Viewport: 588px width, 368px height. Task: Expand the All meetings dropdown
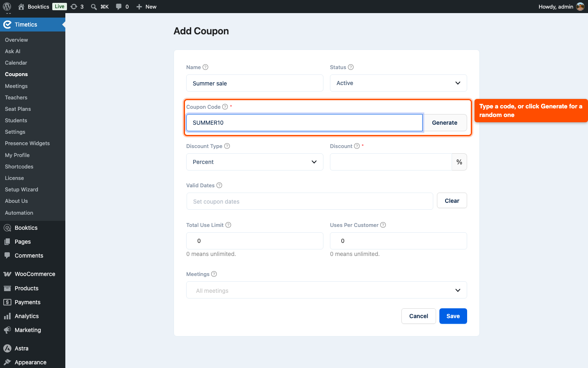327,290
